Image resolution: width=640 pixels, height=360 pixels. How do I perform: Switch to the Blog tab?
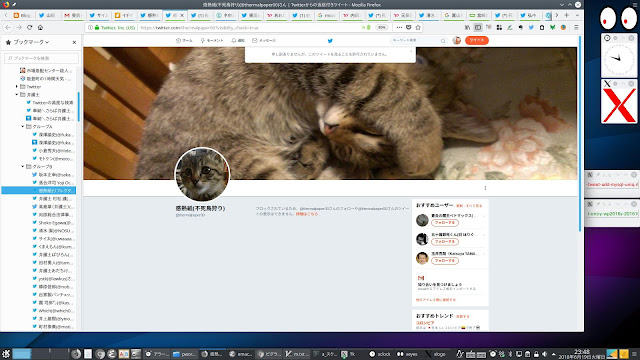tap(22, 15)
